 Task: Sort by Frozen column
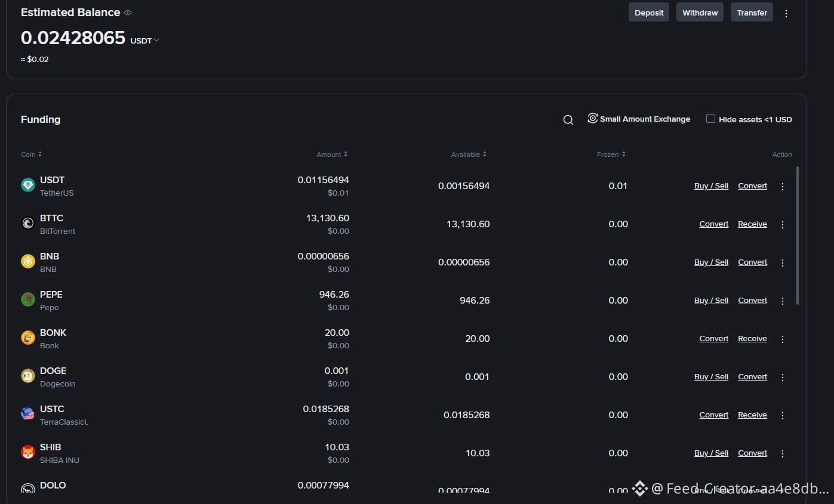click(x=611, y=154)
